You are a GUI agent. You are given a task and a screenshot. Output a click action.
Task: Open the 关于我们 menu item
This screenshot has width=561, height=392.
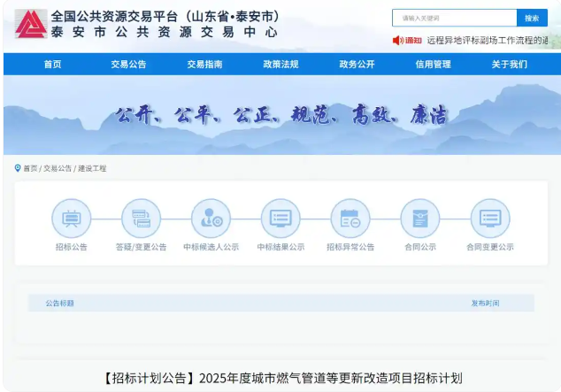coord(509,65)
